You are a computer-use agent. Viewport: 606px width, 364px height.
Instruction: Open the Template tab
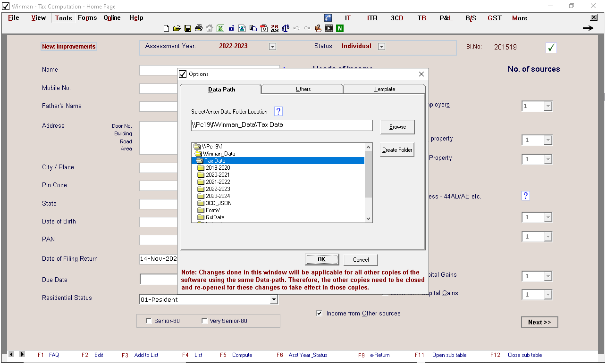[x=384, y=89]
